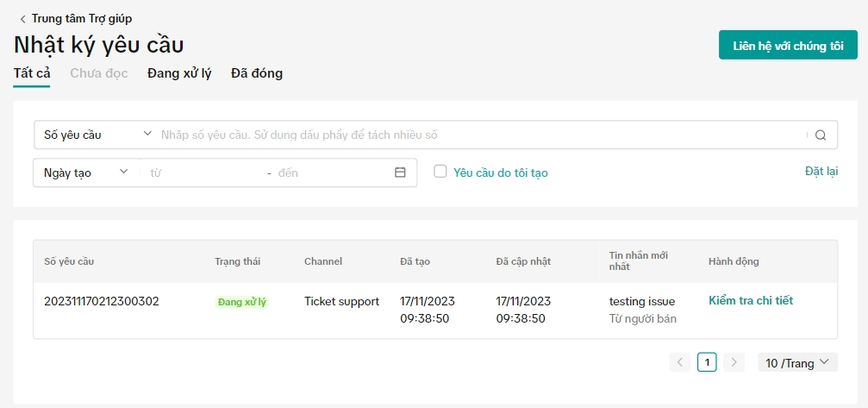Viewport: 868px width, 408px height.
Task: Click the back arrow beside Trung tâm Trợ giúp
Action: (x=22, y=18)
